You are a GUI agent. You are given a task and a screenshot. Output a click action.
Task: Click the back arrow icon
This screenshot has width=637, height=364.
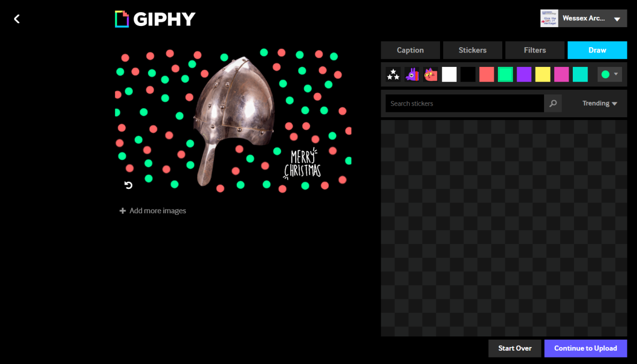click(17, 19)
